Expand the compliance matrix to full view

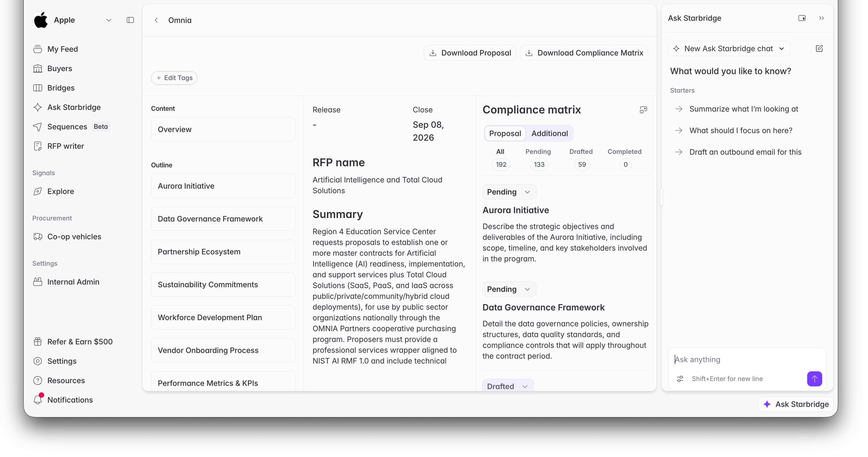[643, 110]
